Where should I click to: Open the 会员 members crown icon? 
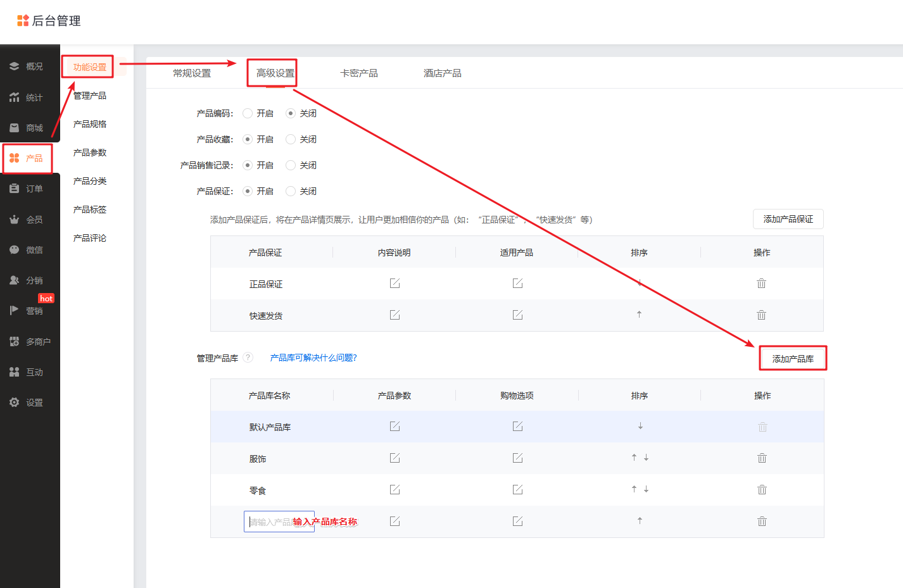click(28, 218)
